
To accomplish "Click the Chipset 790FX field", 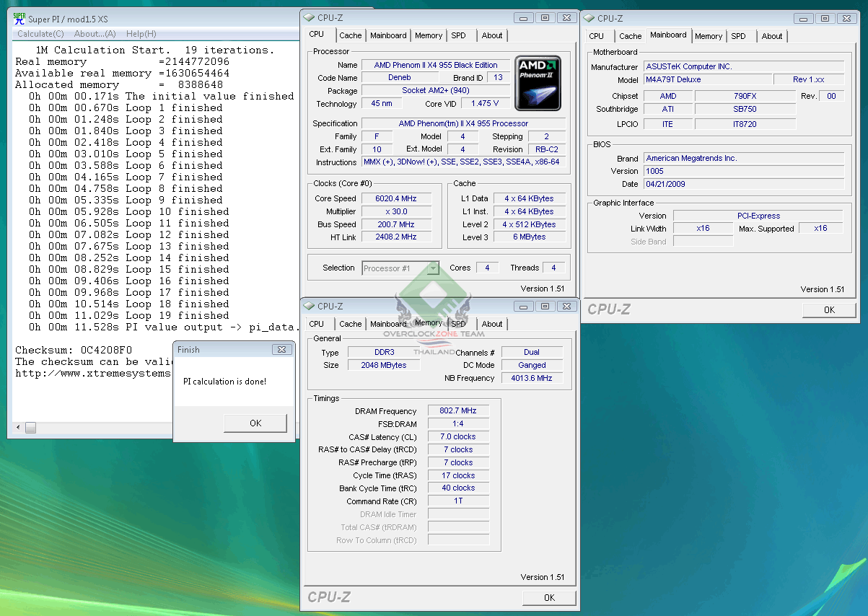I will click(745, 96).
